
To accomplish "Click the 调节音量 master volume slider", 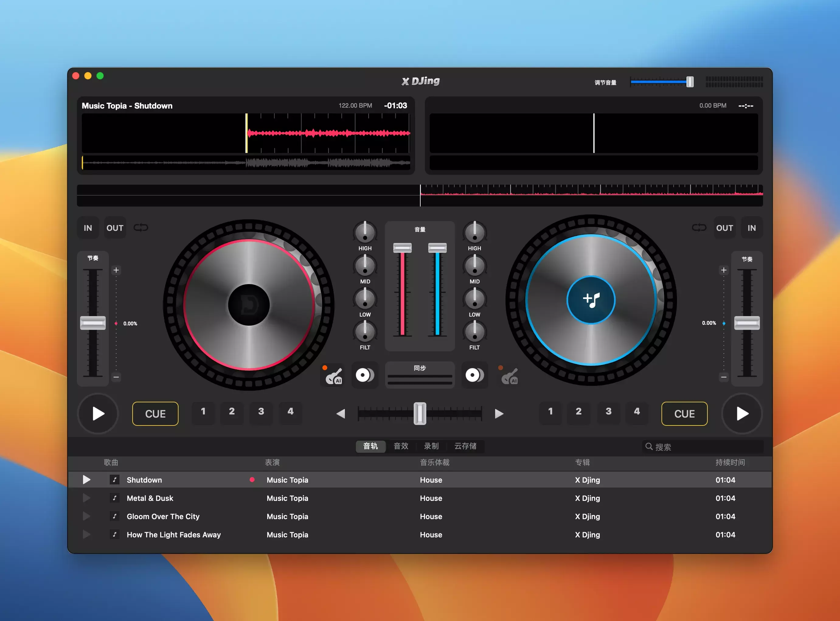I will point(661,82).
